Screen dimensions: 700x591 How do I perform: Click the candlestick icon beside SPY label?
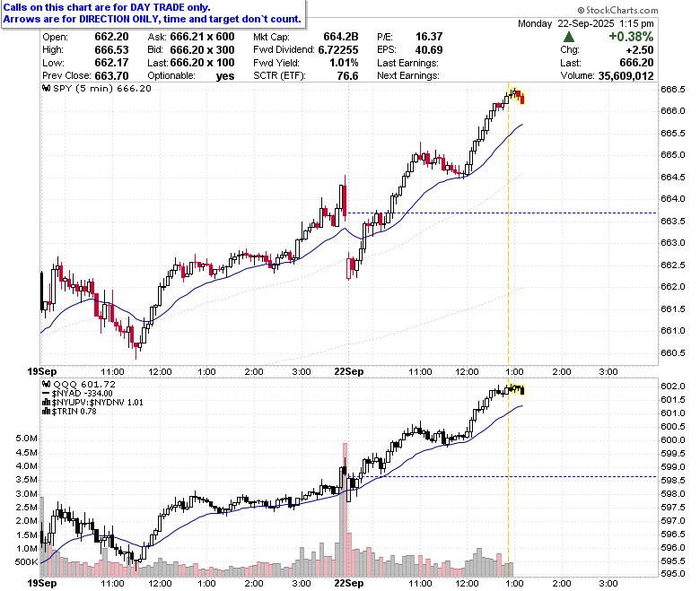tap(47, 88)
